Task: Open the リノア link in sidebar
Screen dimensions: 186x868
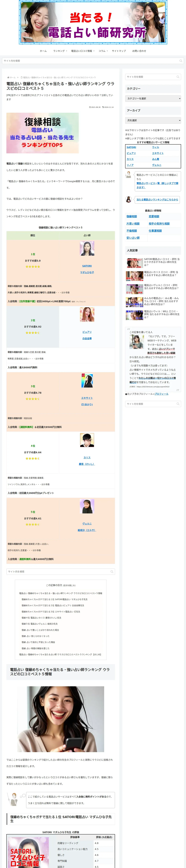Action: [130, 165]
